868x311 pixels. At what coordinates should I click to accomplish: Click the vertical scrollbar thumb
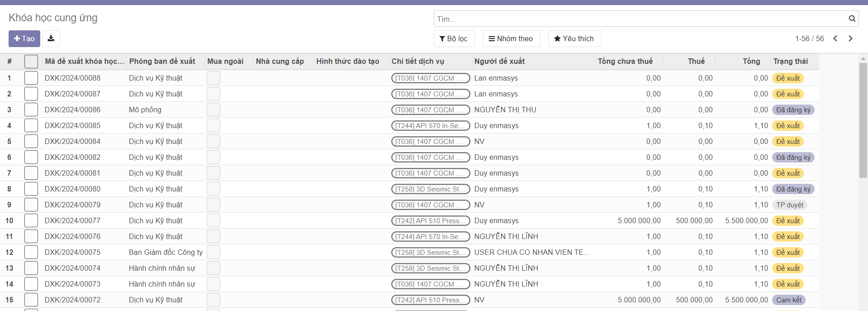tap(863, 120)
